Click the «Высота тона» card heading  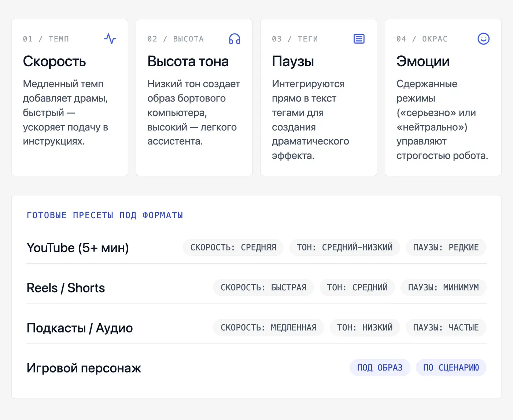click(x=188, y=62)
